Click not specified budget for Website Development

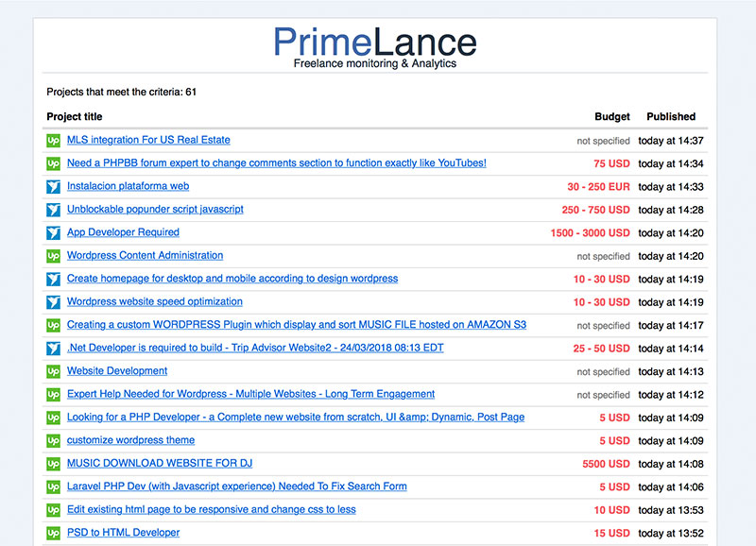point(603,372)
